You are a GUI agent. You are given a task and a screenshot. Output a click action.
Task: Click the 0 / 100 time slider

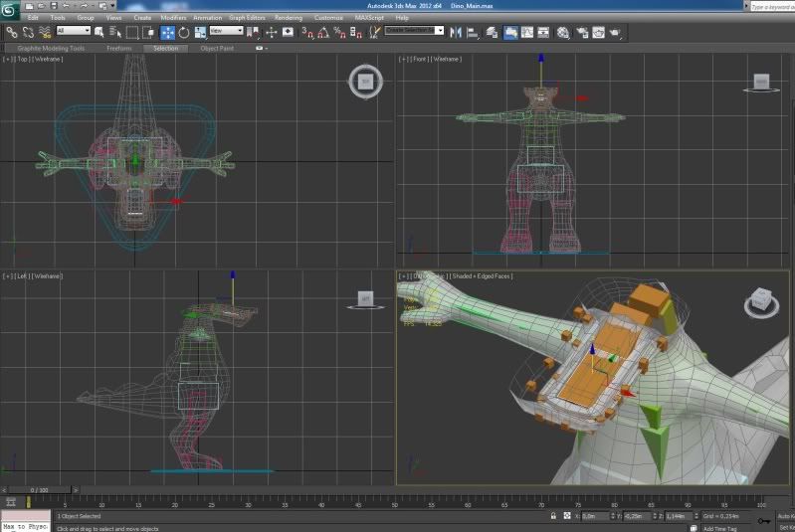tap(38, 490)
